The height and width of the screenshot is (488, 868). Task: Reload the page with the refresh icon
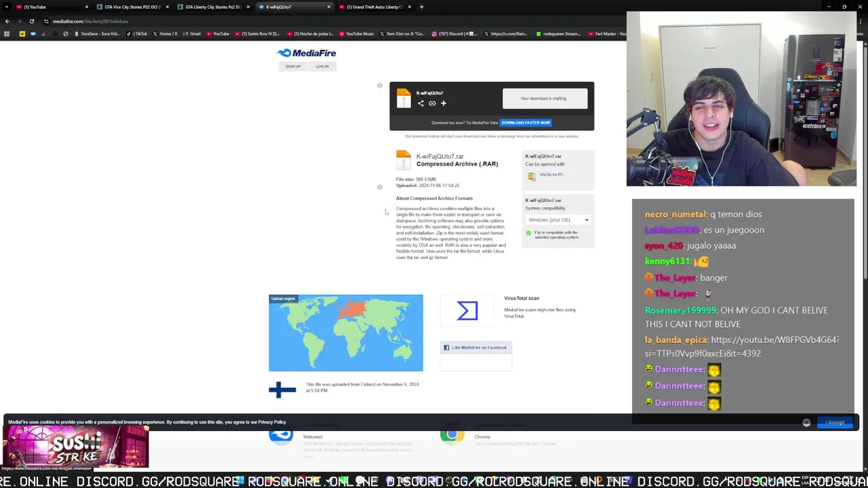pos(31,21)
